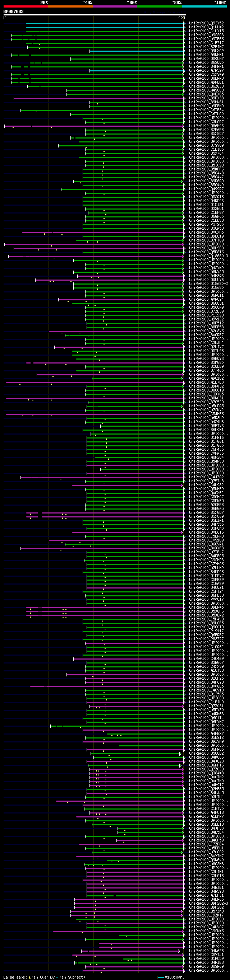
Task: Open hit UniRef100_A9SSG3
Action: (206, 35)
